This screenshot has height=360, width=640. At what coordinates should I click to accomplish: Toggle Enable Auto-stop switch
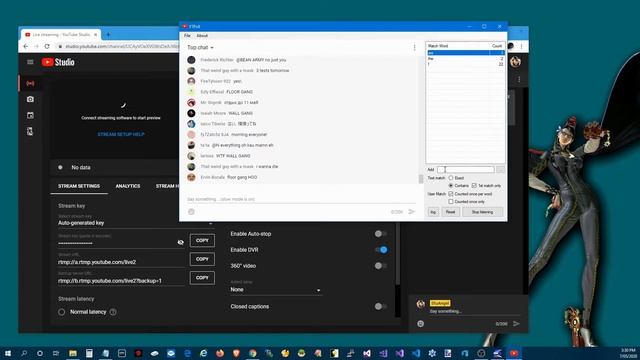coord(380,234)
